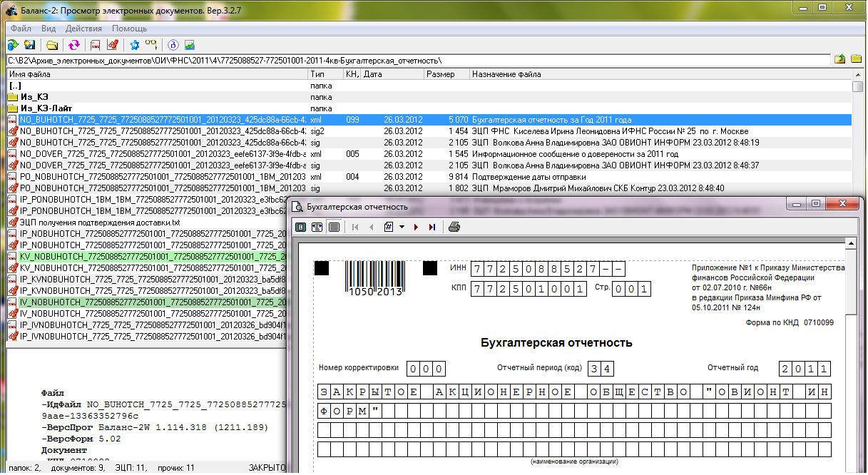
Task: Toggle the first page-view mode button in preview
Action: coord(301,228)
